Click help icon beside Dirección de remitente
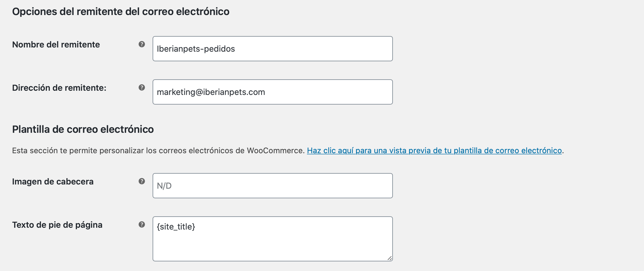Image resolution: width=644 pixels, height=271 pixels. point(142,88)
